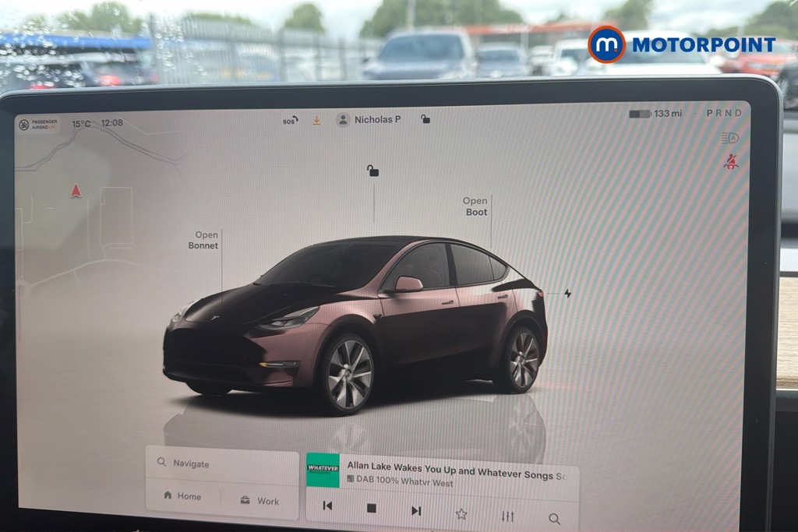Tap Open Bonnet
798x532 pixels.
[203, 240]
